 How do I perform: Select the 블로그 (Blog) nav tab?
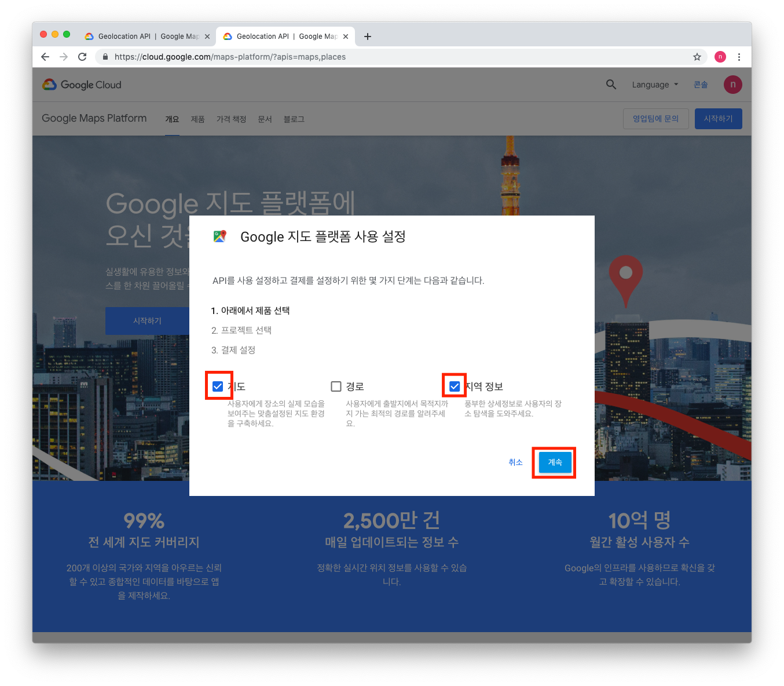tap(294, 119)
